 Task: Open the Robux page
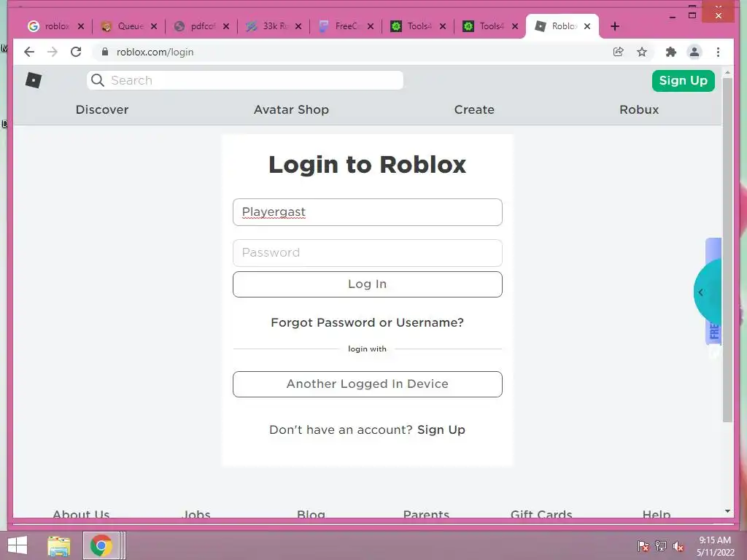(639, 109)
